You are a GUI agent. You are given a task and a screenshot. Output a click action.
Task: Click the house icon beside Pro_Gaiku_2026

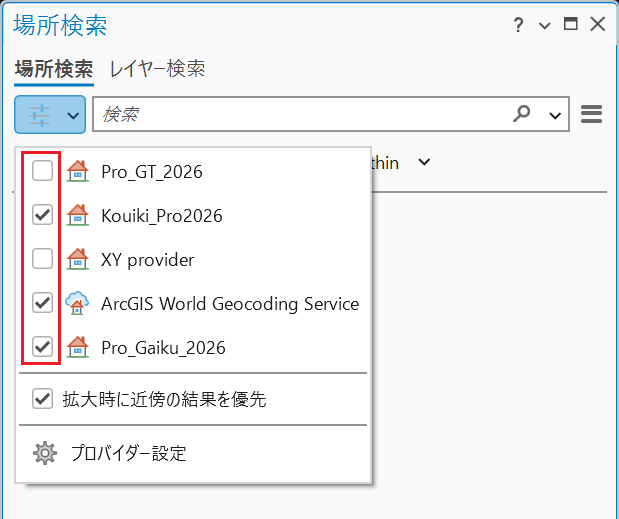pyautogui.click(x=78, y=347)
